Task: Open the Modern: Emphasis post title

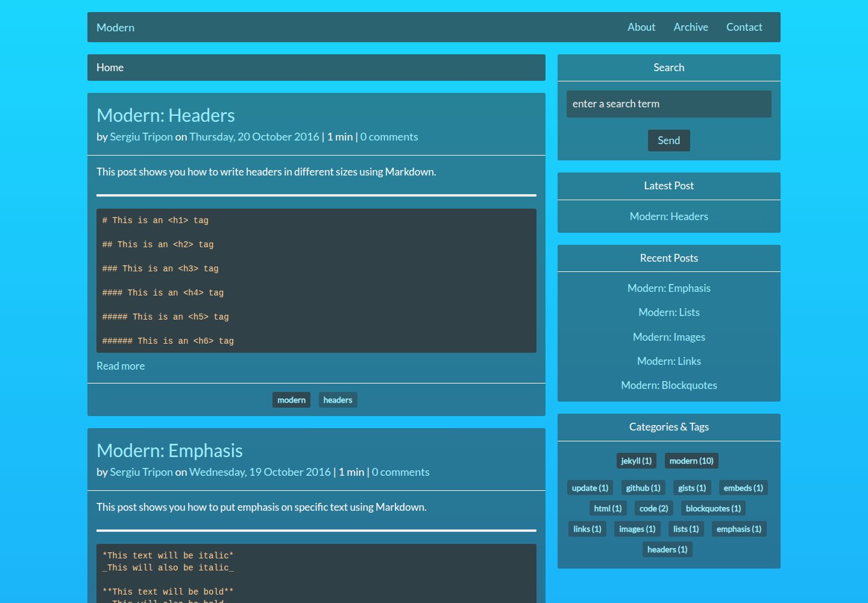Action: coord(169,450)
